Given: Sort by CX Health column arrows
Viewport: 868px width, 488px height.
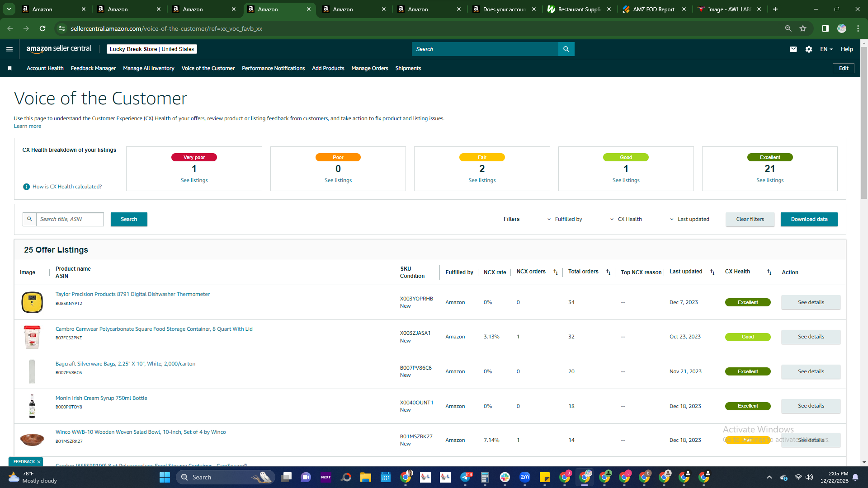Looking at the screenshot, I should [x=769, y=272].
